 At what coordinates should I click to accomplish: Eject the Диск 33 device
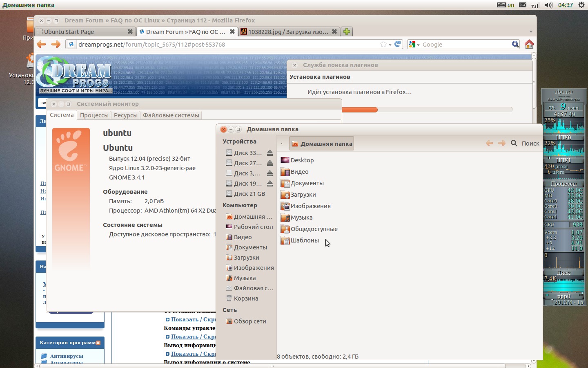click(270, 153)
